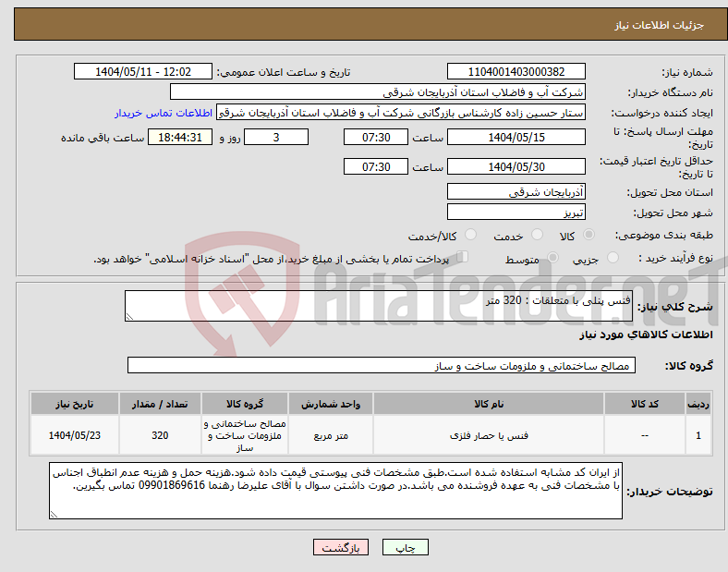This screenshot has width=728, height=572.
Task: Click the بازگشت back button
Action: [x=341, y=547]
